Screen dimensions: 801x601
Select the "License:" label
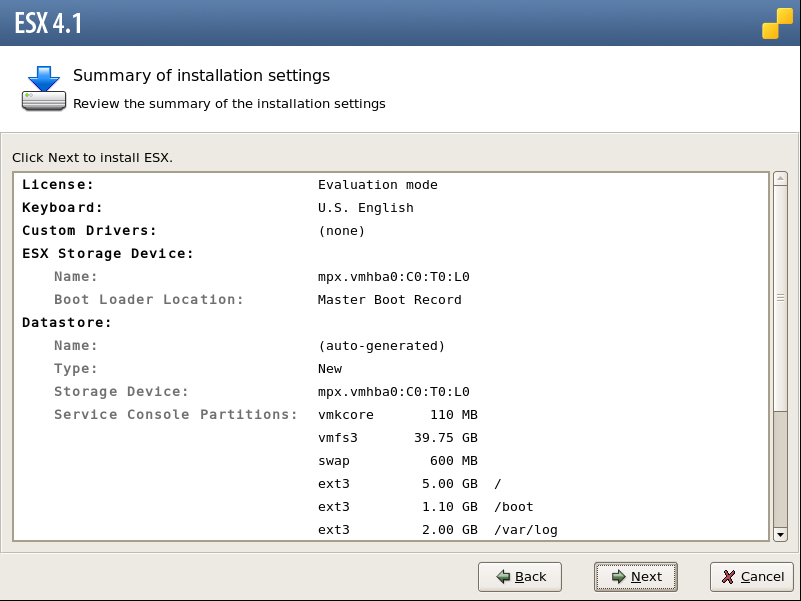coord(58,184)
